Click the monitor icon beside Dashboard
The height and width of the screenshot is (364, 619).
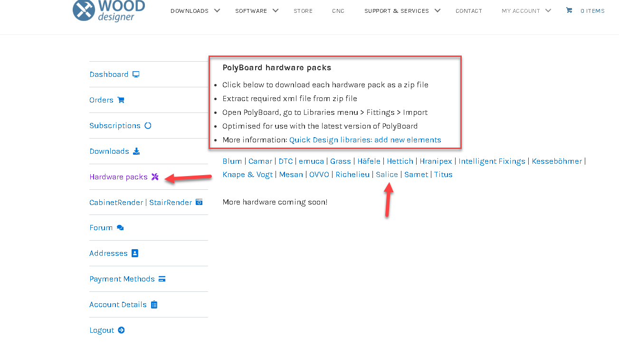tap(136, 75)
